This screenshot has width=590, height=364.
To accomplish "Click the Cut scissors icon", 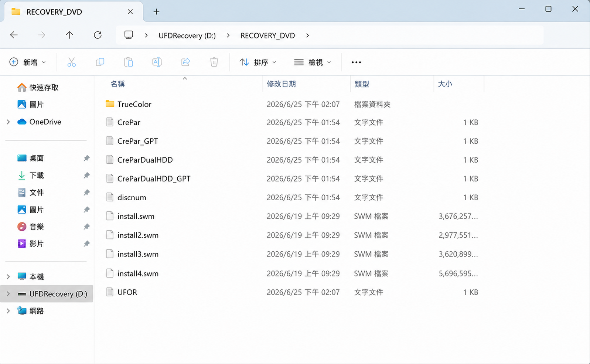I will click(71, 62).
